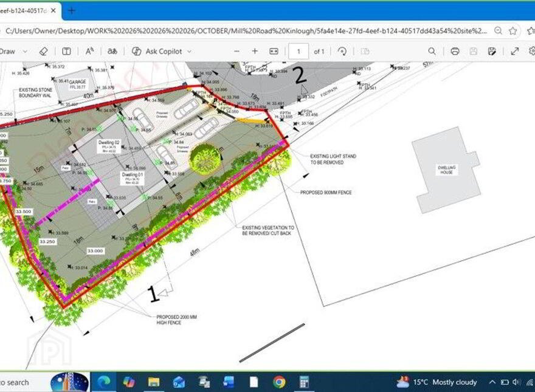The image size is (535, 392).
Task: Search within the PDF document
Action: [x=432, y=52]
